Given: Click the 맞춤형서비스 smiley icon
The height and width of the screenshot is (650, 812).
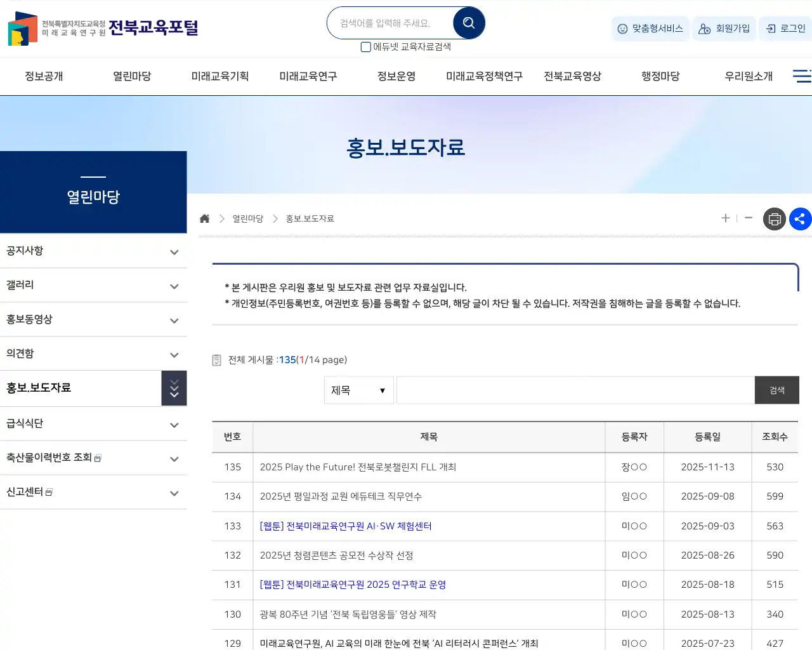Looking at the screenshot, I should click(x=621, y=29).
